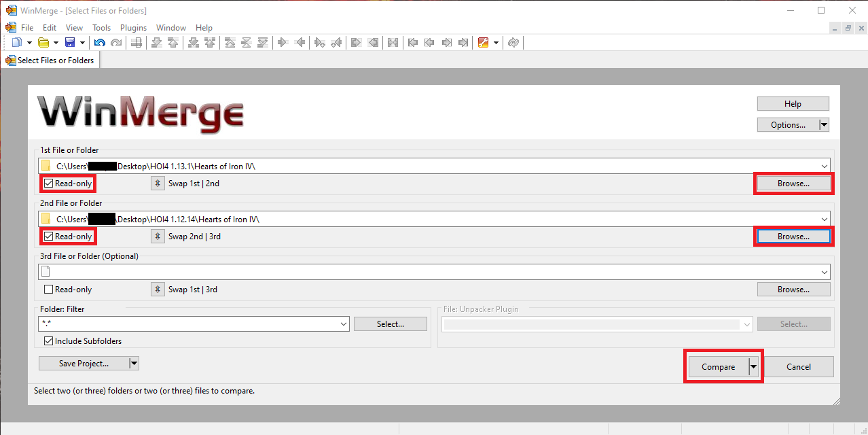The image size is (868, 435).
Task: Click the Save (floppy disk) toolbar icon
Action: point(69,43)
